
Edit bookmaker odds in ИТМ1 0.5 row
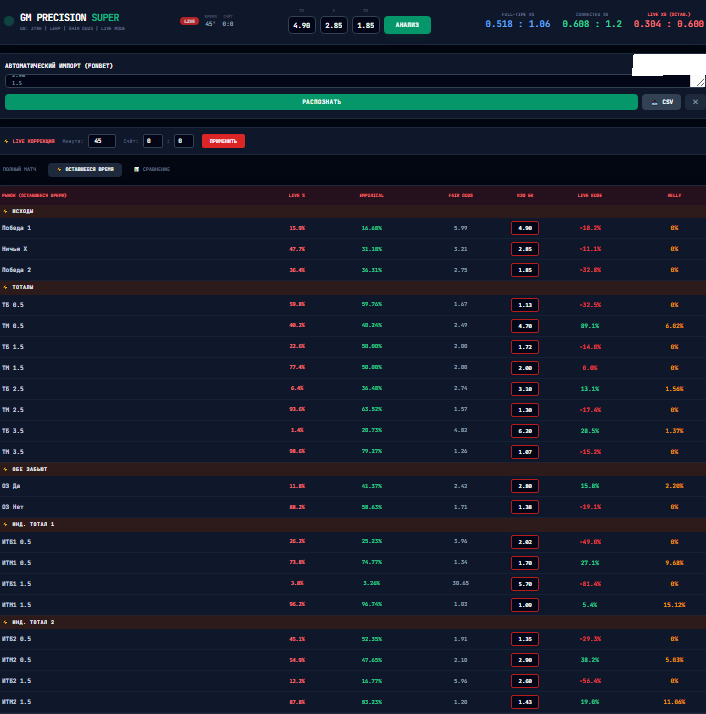525,563
